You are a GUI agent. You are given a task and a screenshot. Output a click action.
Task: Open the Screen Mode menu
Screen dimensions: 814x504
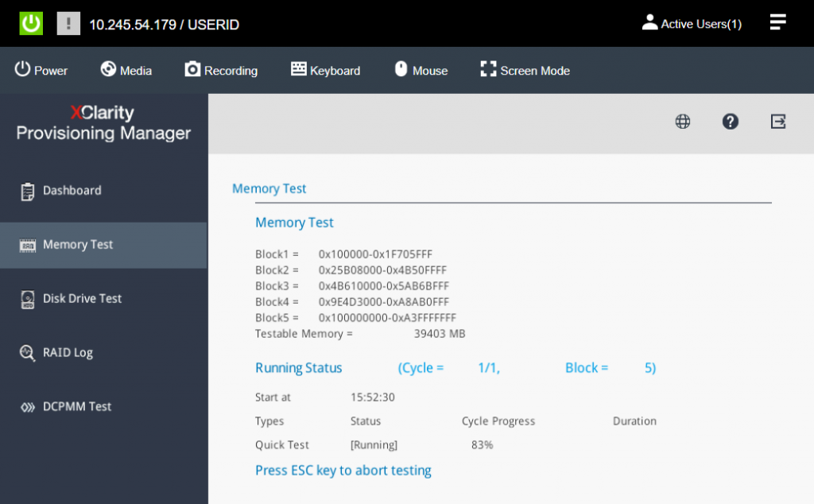click(x=525, y=70)
